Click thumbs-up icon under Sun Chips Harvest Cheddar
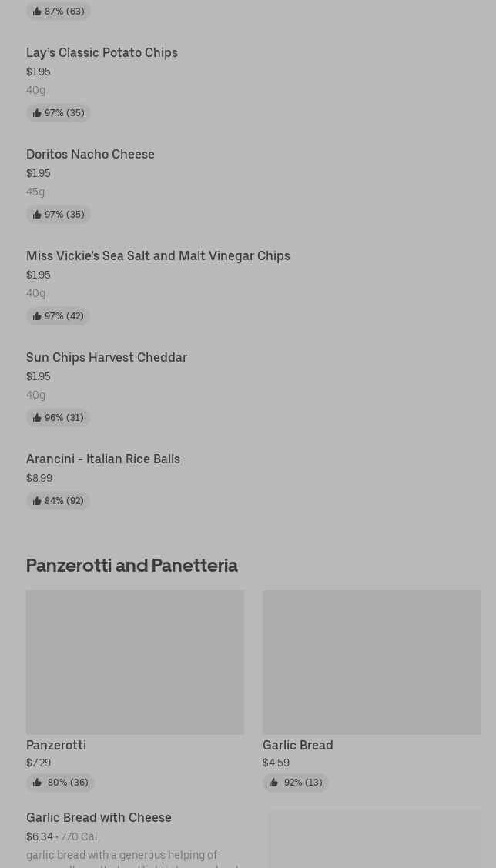Screen dimensions: 496x868 (37, 418)
